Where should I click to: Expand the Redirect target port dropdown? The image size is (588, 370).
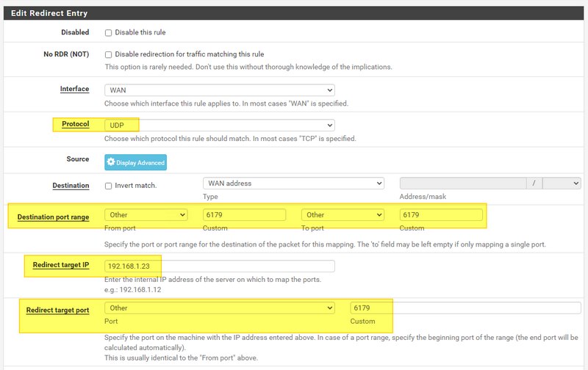tap(219, 308)
